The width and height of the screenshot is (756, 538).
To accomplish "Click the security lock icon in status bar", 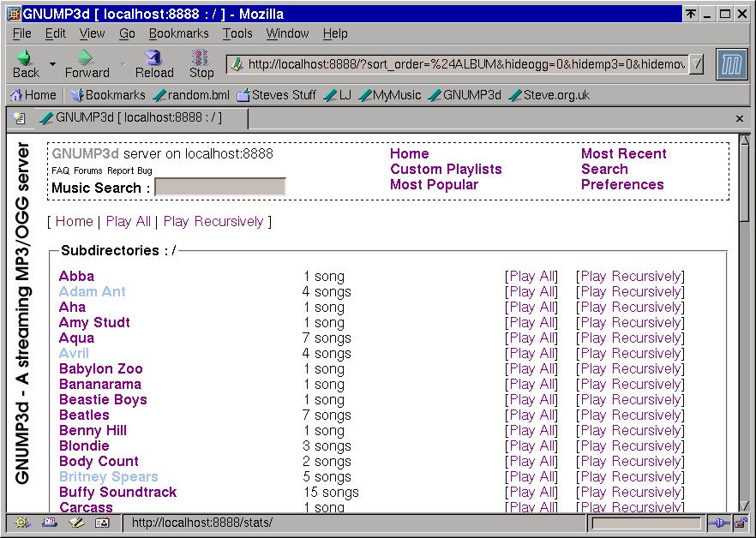I will pyautogui.click(x=740, y=523).
